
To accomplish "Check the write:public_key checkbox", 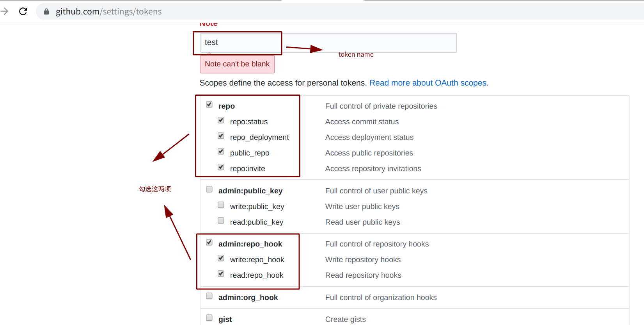I will 221,205.
